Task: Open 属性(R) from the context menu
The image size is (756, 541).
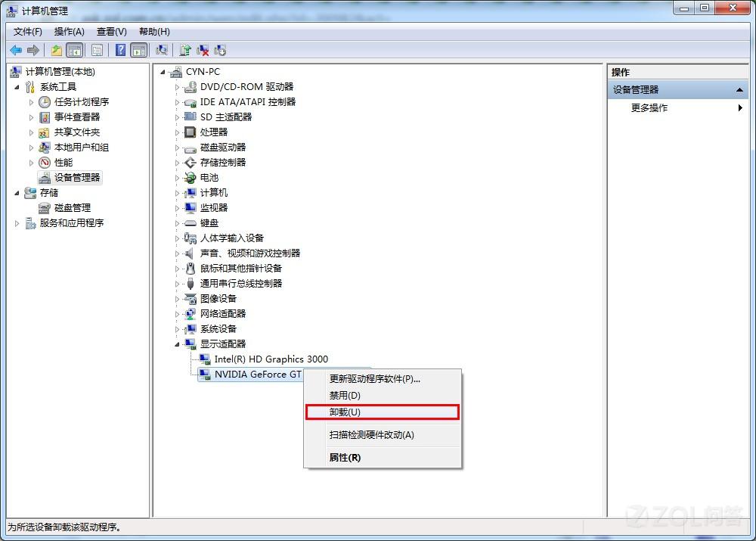Action: pyautogui.click(x=383, y=458)
